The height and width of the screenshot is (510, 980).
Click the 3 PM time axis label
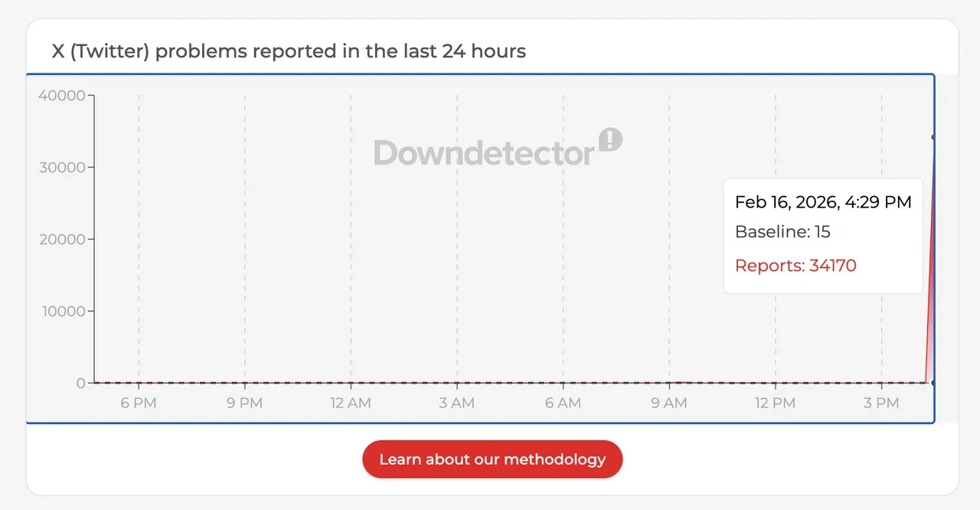[x=881, y=403]
